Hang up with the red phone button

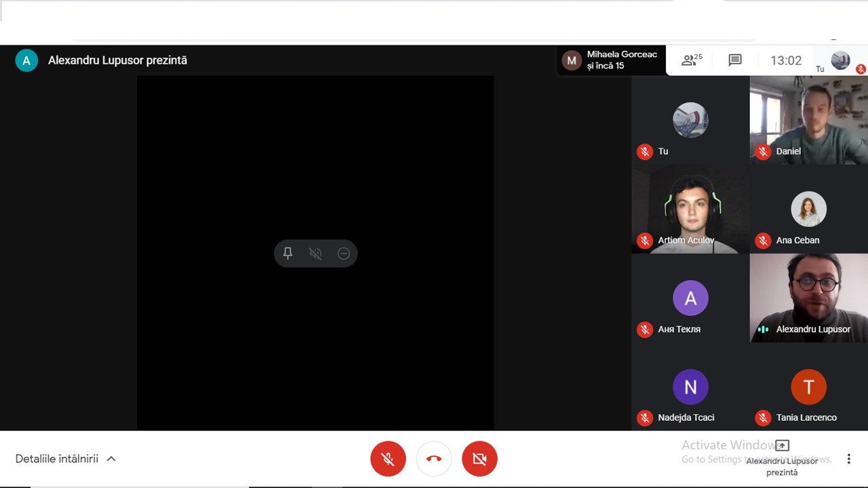(434, 459)
